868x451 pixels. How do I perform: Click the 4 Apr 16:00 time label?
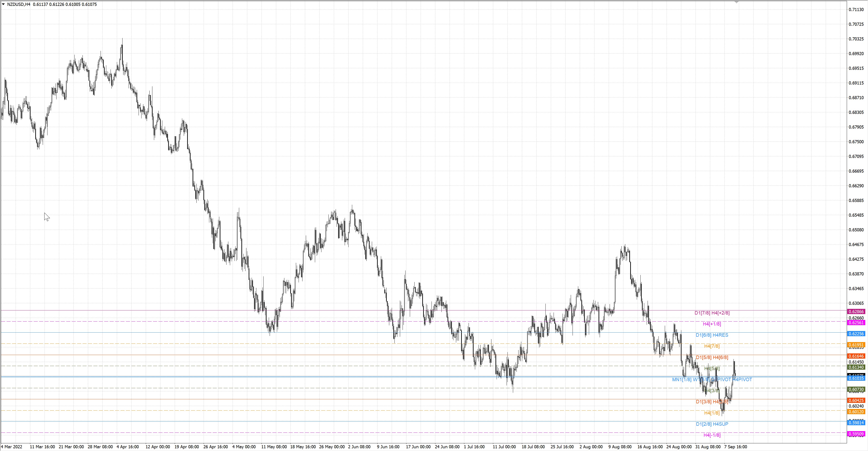coord(128,447)
